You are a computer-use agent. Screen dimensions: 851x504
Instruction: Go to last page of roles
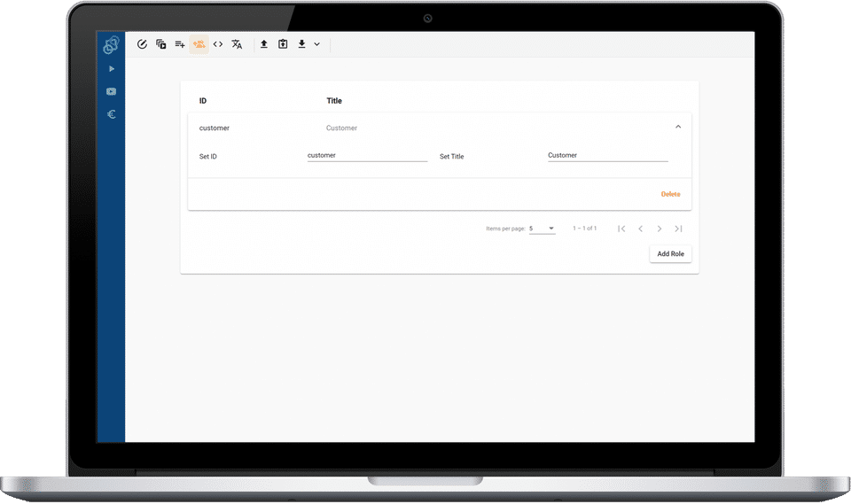click(678, 229)
